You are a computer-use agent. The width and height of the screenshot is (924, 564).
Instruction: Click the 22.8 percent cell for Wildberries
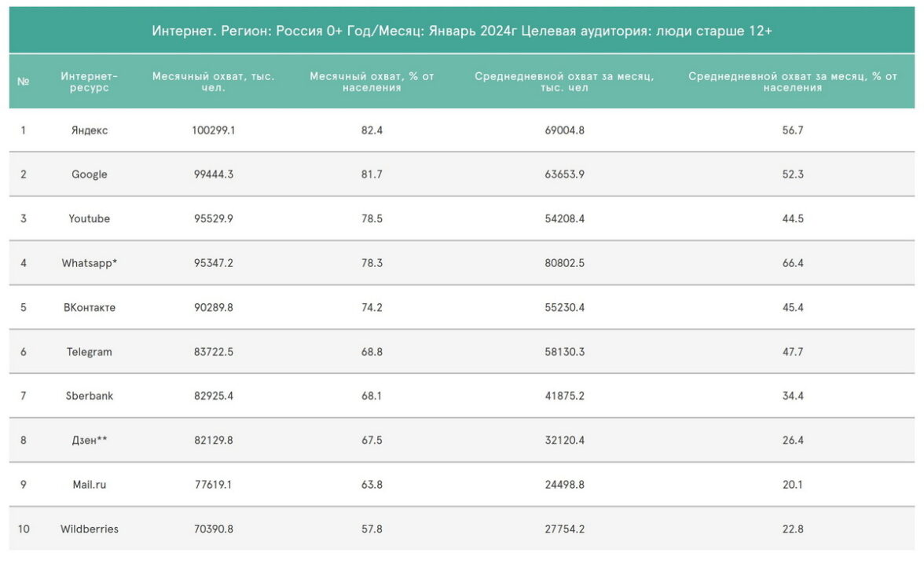(x=792, y=529)
